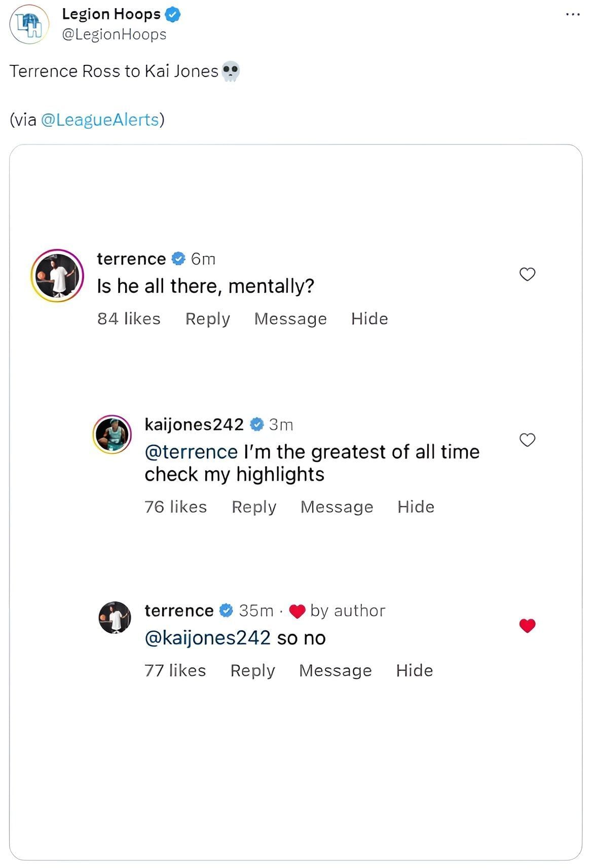595x868 pixels.
Task: Click the Legion Hoops verified badge
Action: coord(173,15)
